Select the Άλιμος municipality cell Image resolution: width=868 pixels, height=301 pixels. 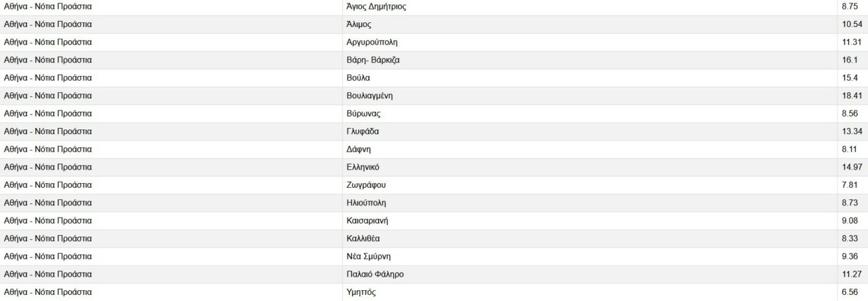[361, 24]
